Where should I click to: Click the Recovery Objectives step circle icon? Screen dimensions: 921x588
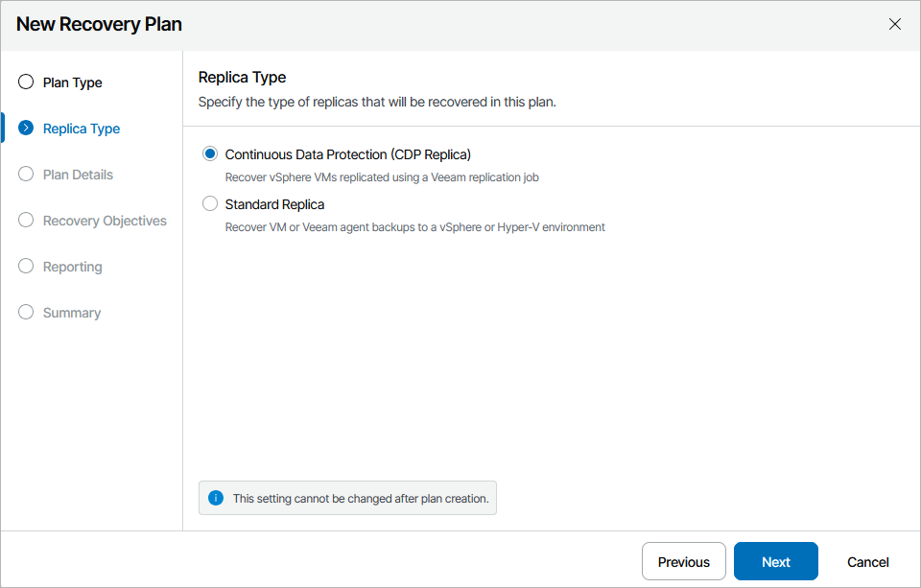(x=26, y=221)
